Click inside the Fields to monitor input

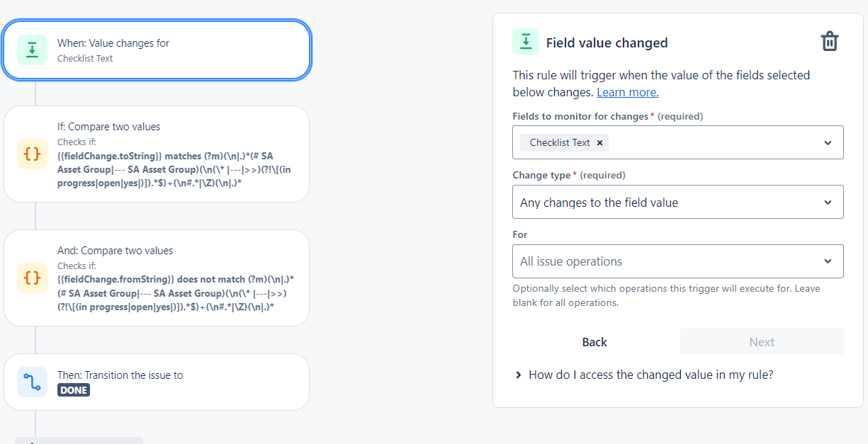(709, 143)
